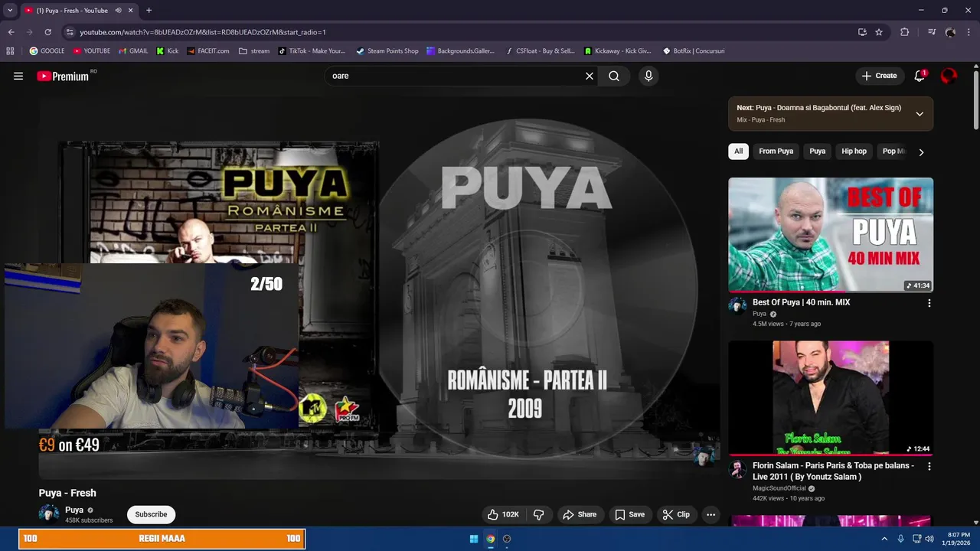Screen dimensions: 980x551
Task: Open the YouTube notifications bell
Action: click(x=920, y=76)
